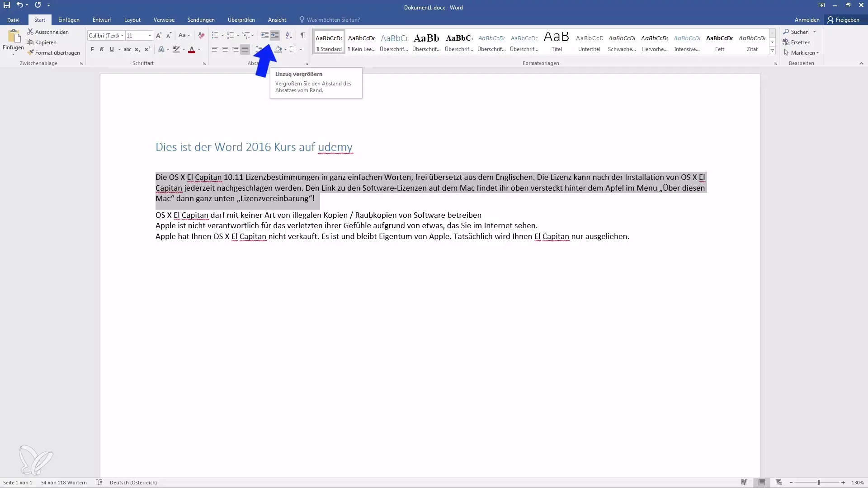
Task: Toggle bold (F) formatting
Action: (x=92, y=49)
